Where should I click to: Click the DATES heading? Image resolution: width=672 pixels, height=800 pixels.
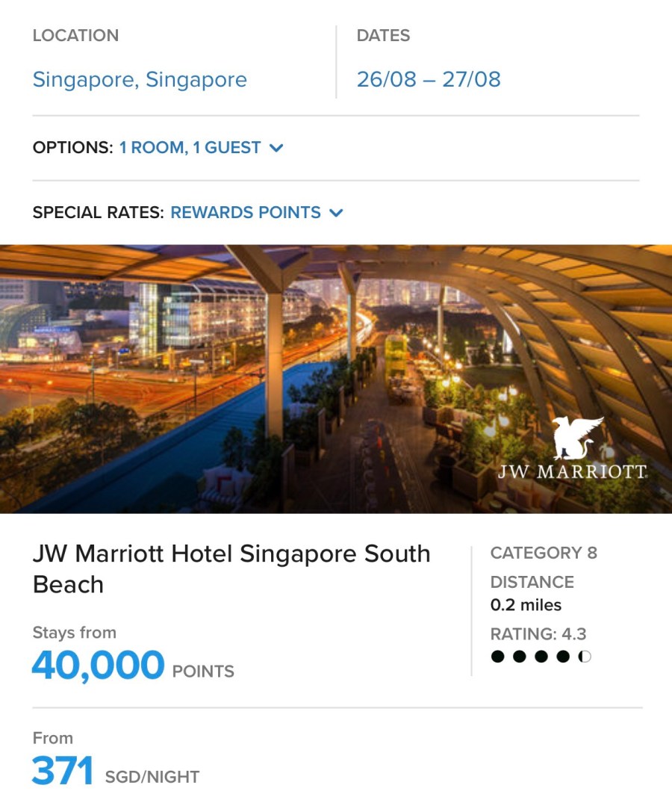(x=383, y=36)
